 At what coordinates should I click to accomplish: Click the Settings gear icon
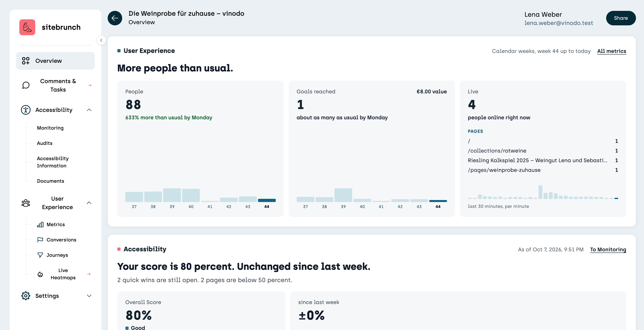pyautogui.click(x=26, y=296)
